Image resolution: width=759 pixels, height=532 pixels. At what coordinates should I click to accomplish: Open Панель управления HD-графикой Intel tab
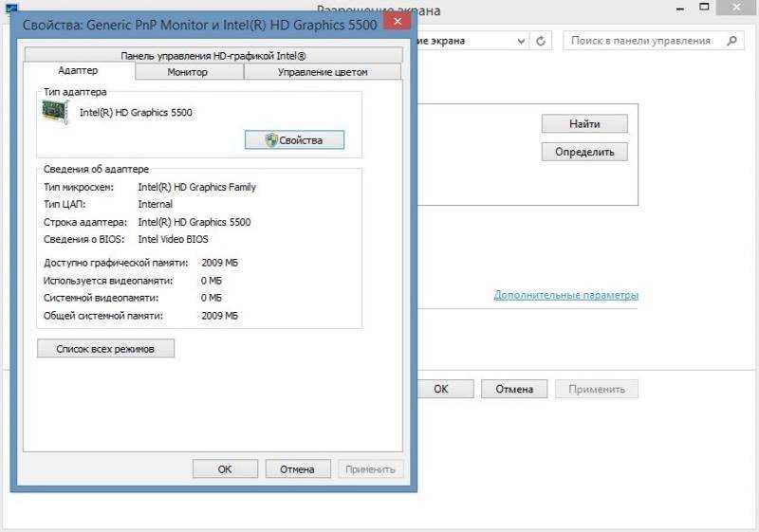(213, 56)
